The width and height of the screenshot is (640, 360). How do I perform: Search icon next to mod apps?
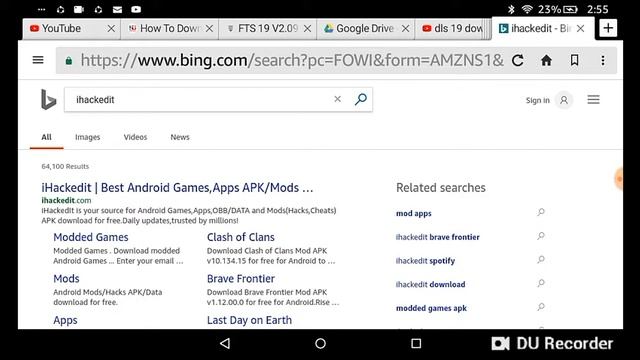coord(541,212)
